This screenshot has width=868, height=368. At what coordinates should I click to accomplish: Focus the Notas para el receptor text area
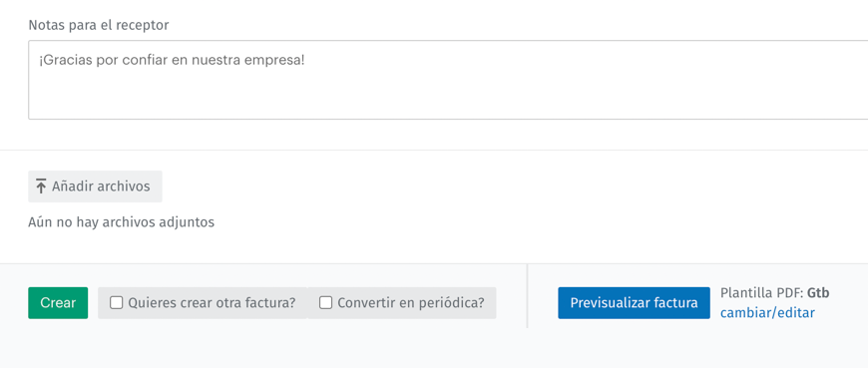point(448,80)
